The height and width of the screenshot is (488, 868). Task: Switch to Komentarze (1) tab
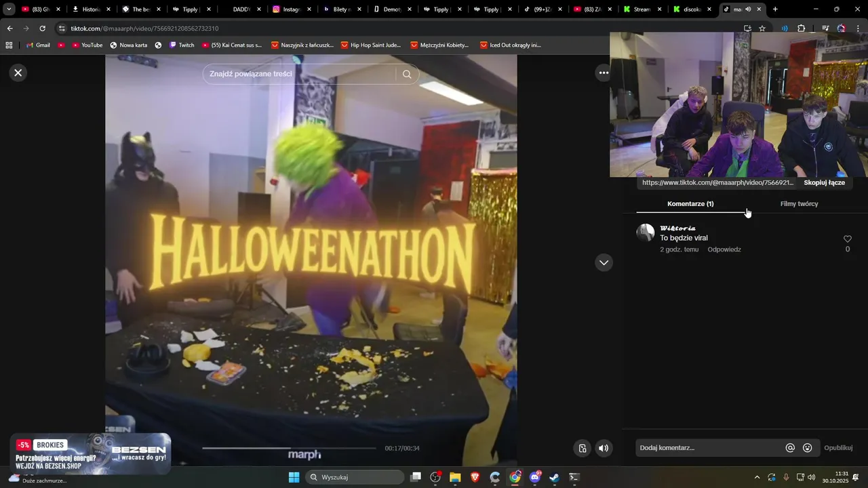point(690,203)
